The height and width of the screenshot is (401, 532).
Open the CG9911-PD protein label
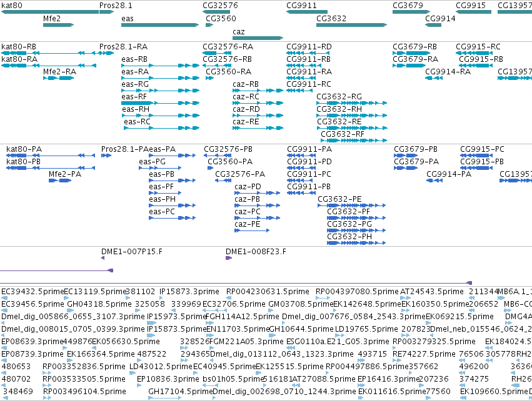click(309, 162)
